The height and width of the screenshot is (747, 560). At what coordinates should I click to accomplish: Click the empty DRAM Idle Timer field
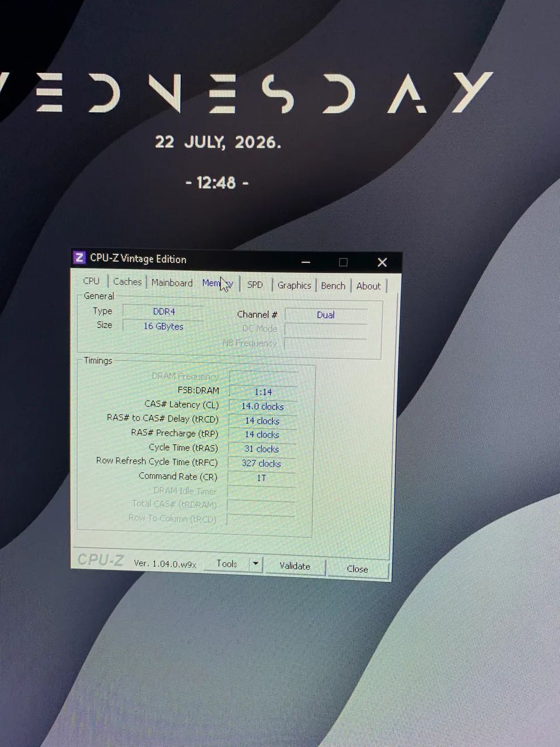[261, 493]
